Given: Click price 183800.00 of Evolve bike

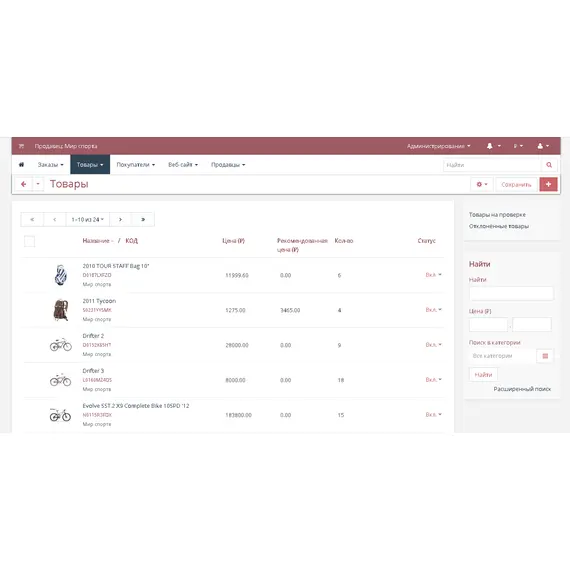Looking at the screenshot, I should pyautogui.click(x=238, y=415).
